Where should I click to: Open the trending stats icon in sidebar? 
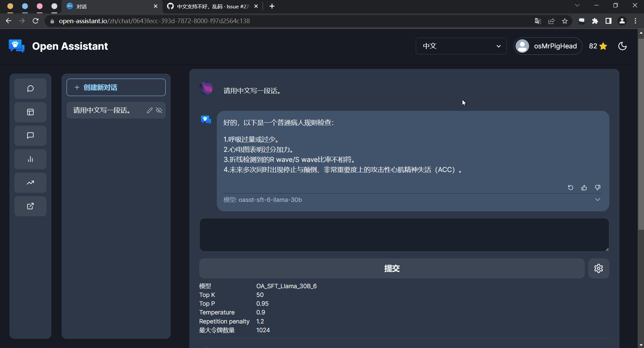(x=30, y=183)
